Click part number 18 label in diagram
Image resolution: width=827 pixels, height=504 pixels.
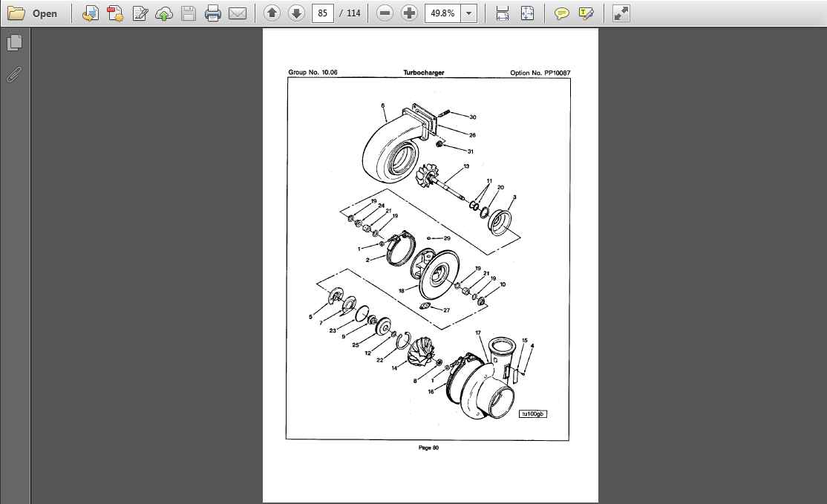(x=402, y=290)
